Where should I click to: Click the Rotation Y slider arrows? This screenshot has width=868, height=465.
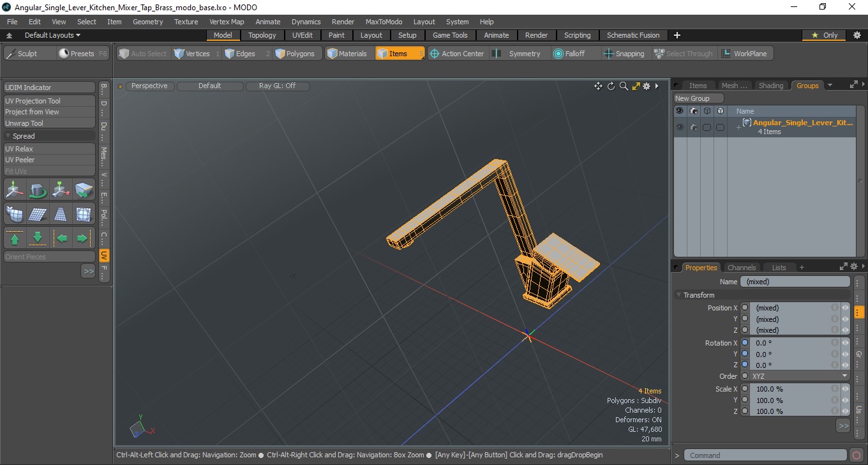(846, 354)
